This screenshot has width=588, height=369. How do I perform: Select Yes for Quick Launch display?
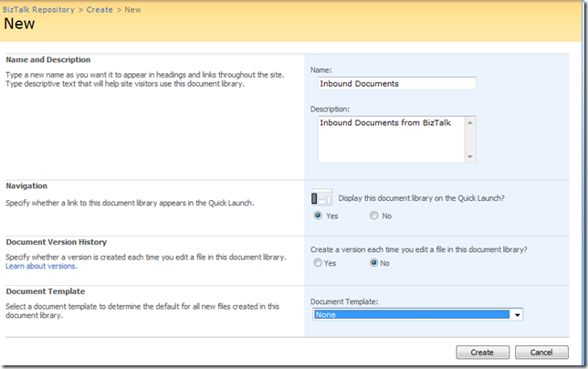[318, 216]
